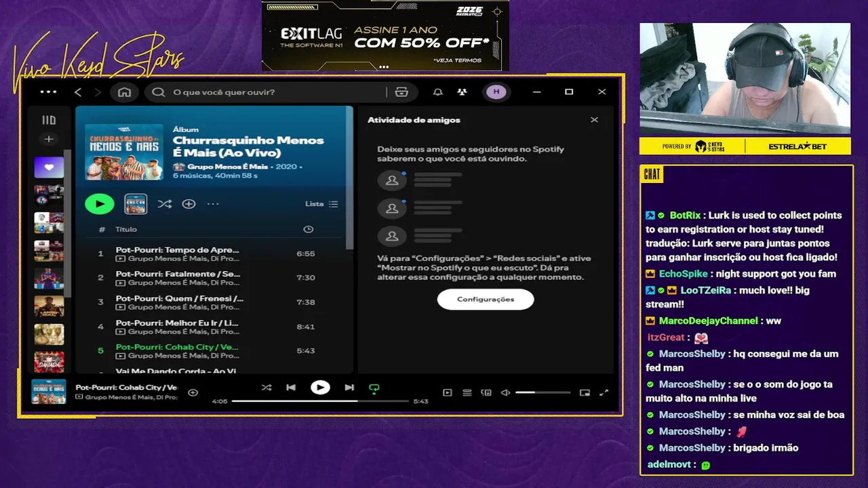Click chat username 'EchoSpike'
Viewport: 868px width, 488px height.
[684, 274]
